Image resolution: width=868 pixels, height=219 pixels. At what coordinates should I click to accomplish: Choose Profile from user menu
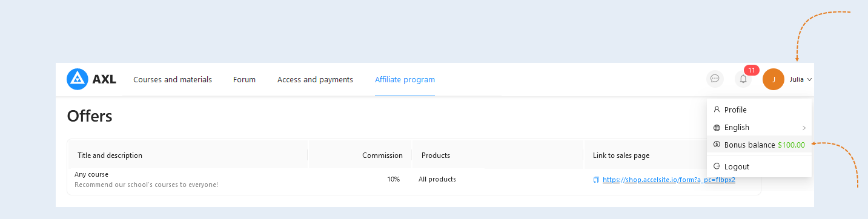coord(759,109)
